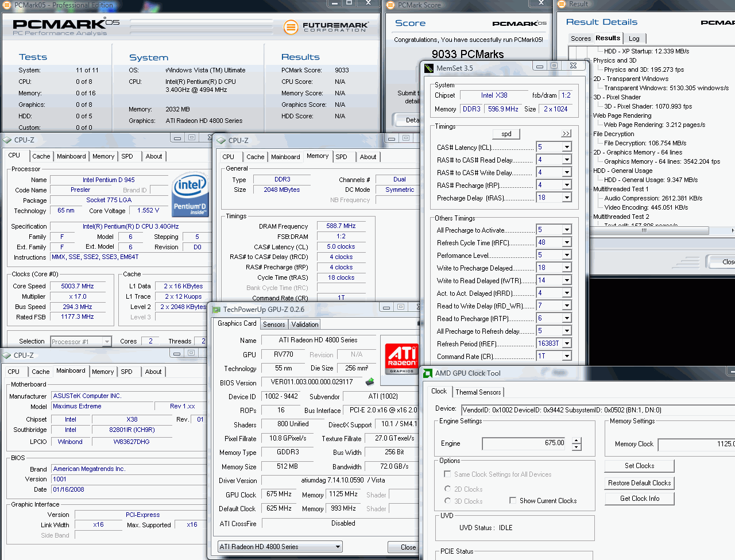Image resolution: width=735 pixels, height=560 pixels.
Task: Click the DRAM Frequency value 588.7 MHz
Action: (341, 226)
